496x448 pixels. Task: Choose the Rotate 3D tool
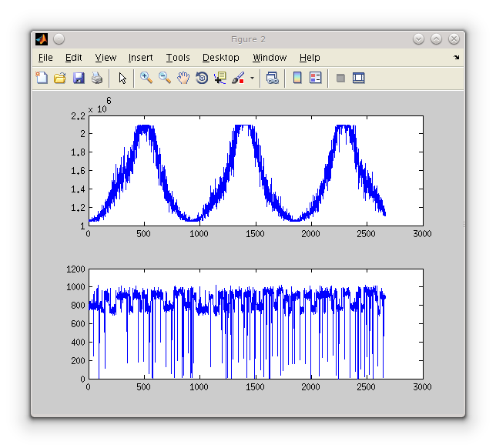[x=202, y=78]
